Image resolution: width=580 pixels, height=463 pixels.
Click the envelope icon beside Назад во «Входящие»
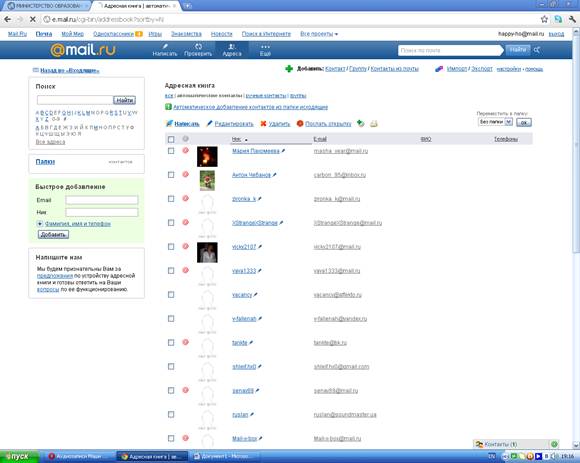36,70
